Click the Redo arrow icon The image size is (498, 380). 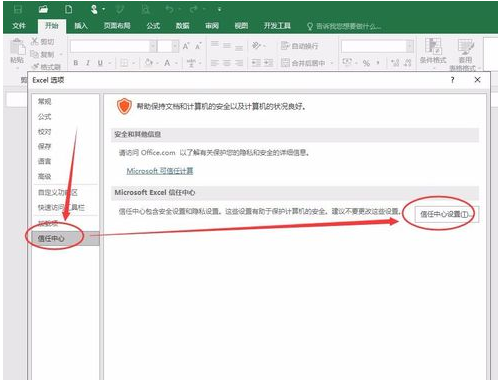click(193, 9)
